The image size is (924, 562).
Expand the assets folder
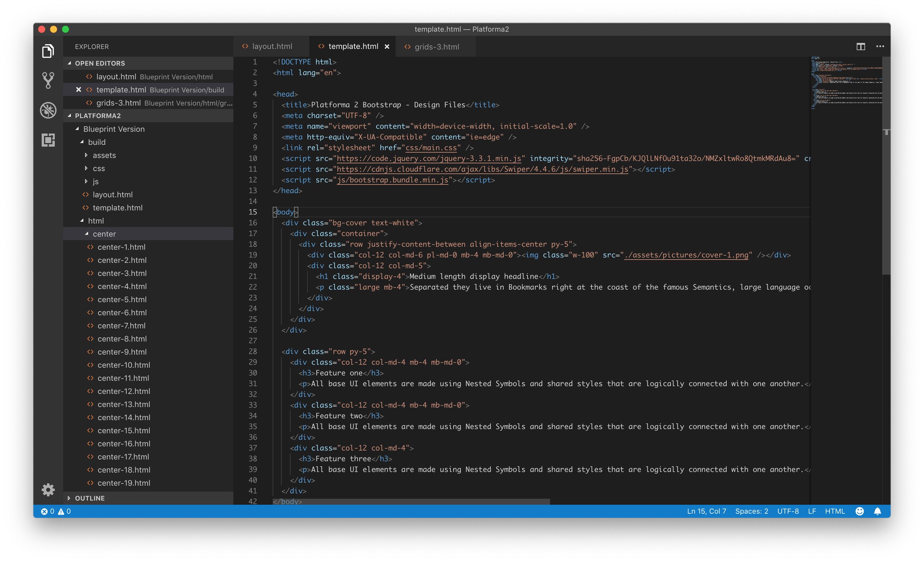[104, 155]
